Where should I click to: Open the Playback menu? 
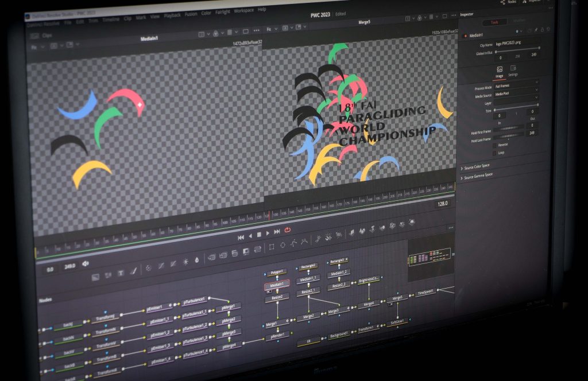tap(172, 15)
